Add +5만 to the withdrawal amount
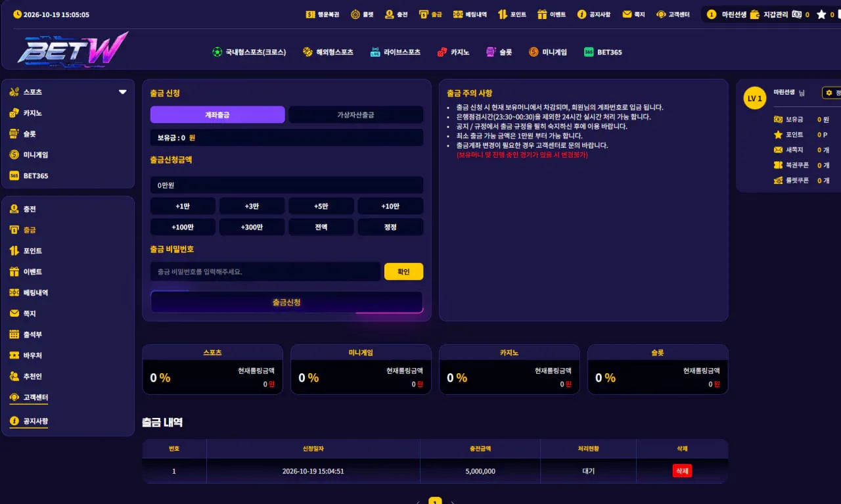 click(321, 206)
